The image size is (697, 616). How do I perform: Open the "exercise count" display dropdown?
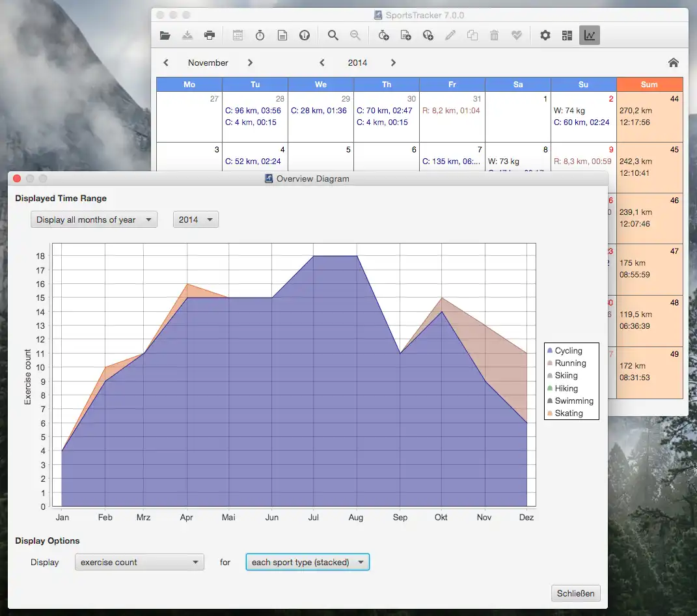[139, 562]
